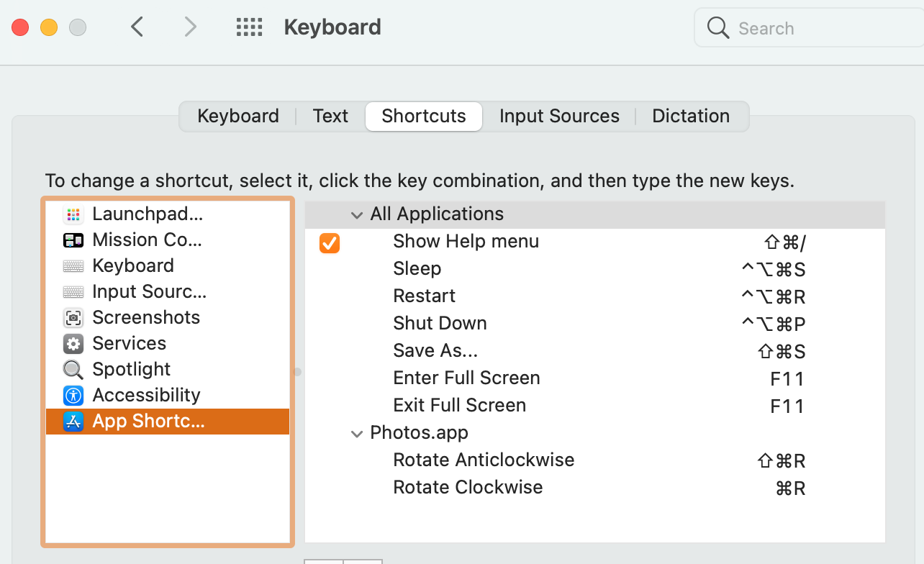This screenshot has height=564, width=924.
Task: Click the Spotlight magnifier icon
Action: (73, 370)
